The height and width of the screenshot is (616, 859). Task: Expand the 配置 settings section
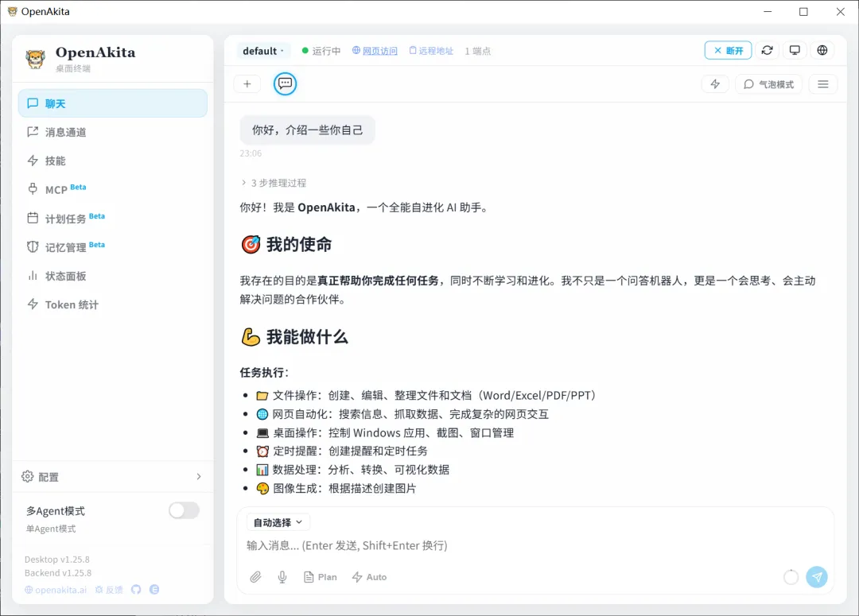pos(113,476)
